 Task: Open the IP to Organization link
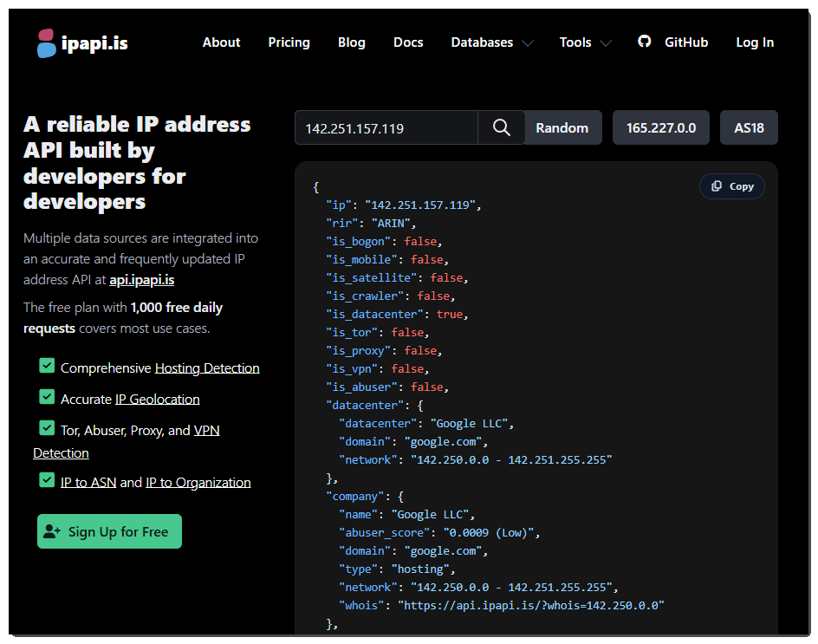coord(198,482)
